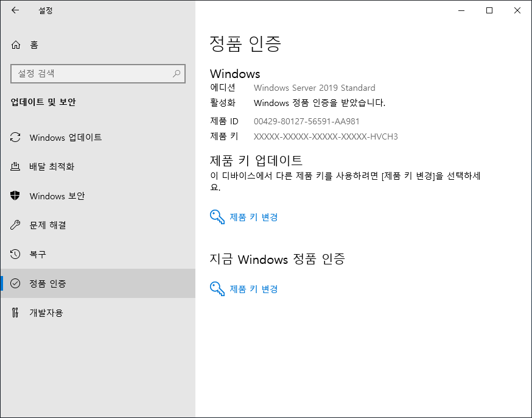The image size is (532, 418).
Task: Click the 업데이트 및 보안 section header
Action: pyautogui.click(x=43, y=102)
